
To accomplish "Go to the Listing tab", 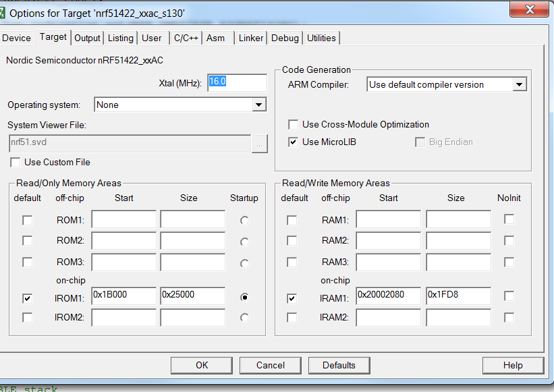I will click(x=121, y=38).
